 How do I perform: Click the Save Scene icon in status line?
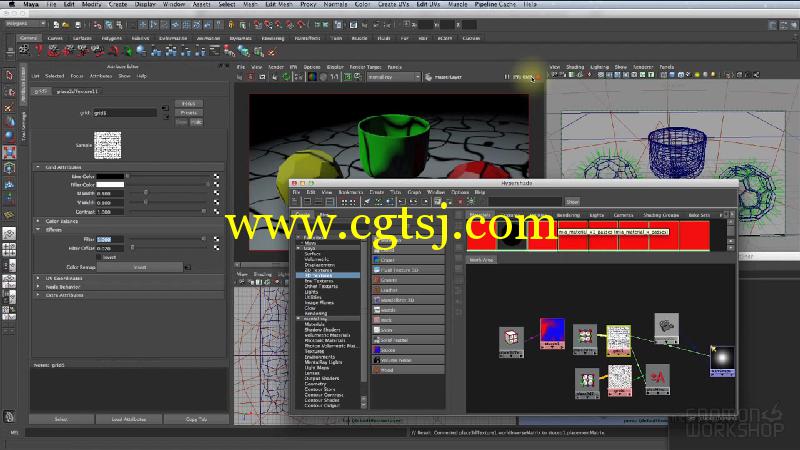pyautogui.click(x=78, y=24)
